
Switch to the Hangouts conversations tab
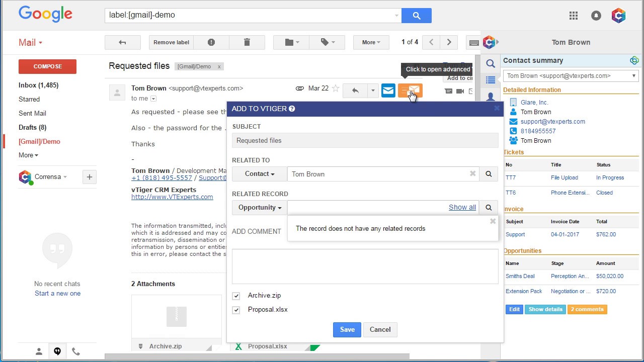[57, 351]
